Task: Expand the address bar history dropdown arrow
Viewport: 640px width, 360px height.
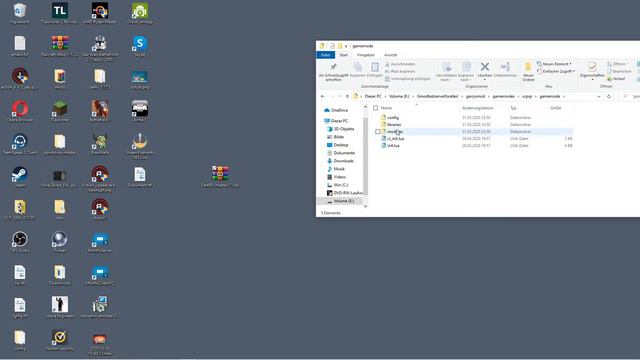Action: pyautogui.click(x=599, y=96)
